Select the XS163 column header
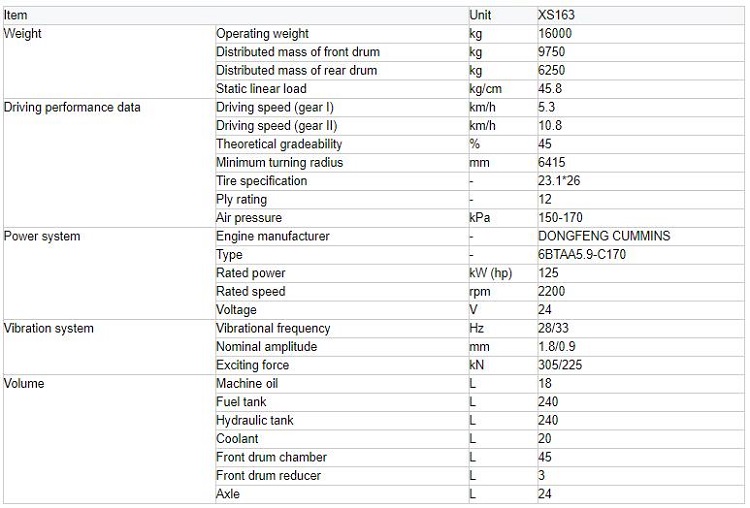 click(x=556, y=15)
